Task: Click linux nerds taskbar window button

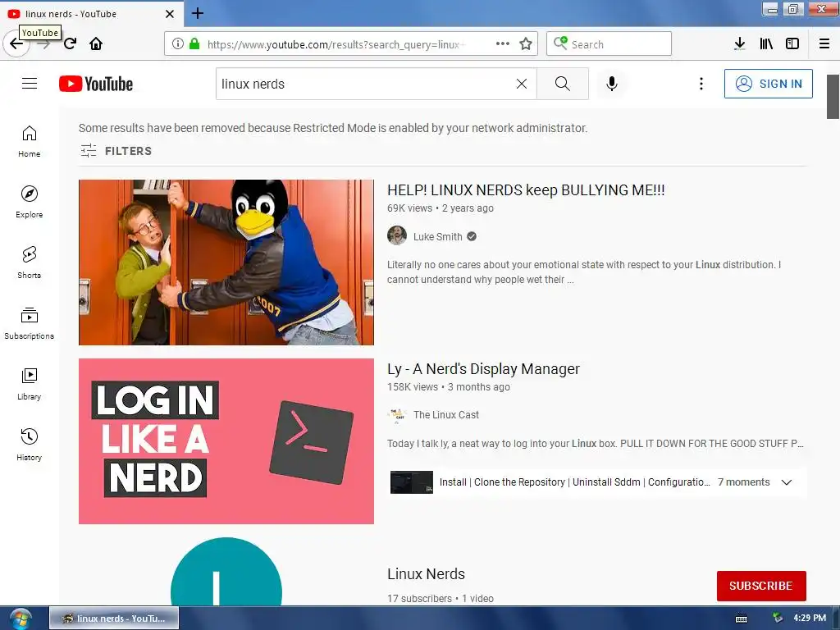Action: click(114, 619)
